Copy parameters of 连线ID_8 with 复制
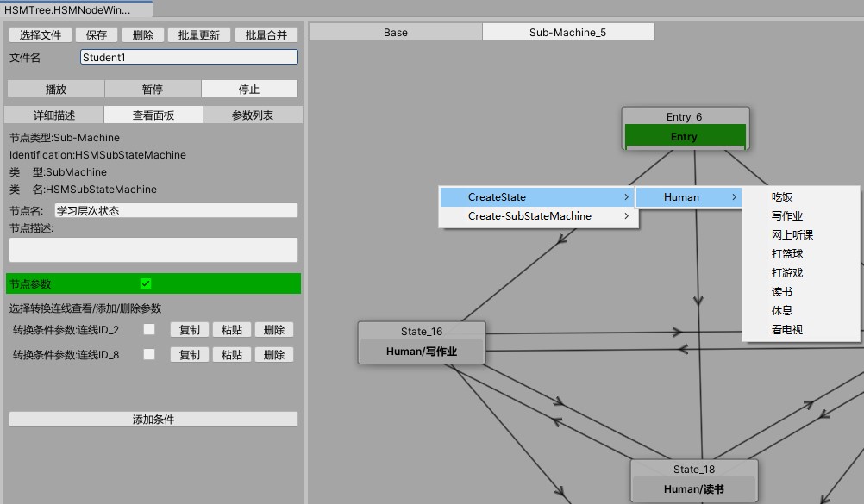The height and width of the screenshot is (504, 864). point(189,355)
